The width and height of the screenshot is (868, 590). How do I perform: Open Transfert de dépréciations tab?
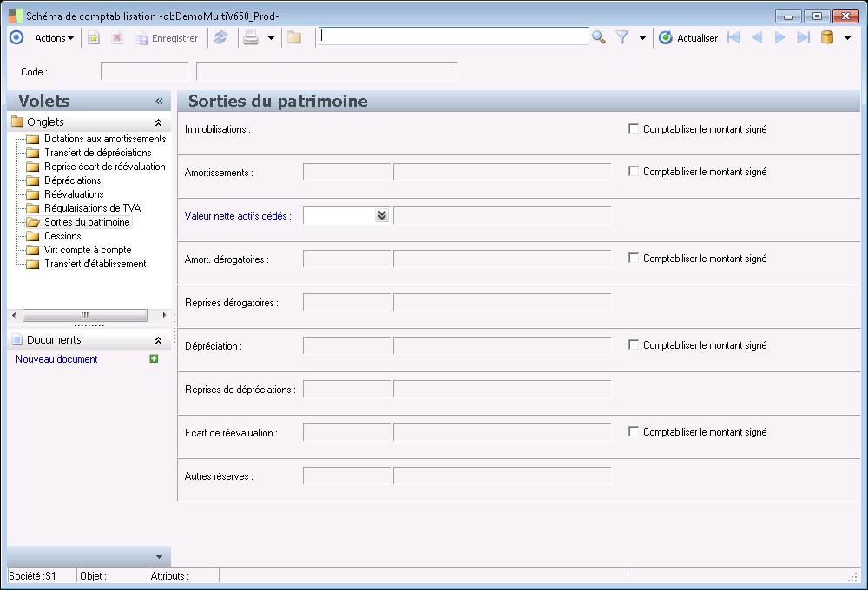(98, 153)
